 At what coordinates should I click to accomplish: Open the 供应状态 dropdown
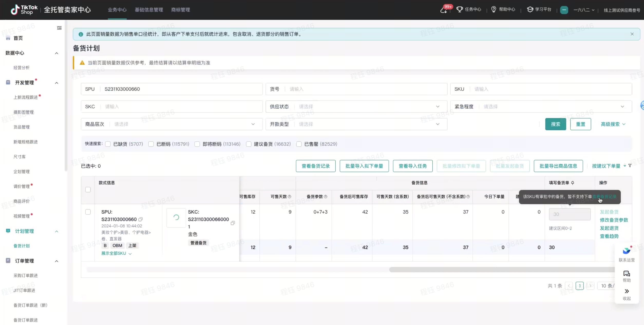(356, 107)
